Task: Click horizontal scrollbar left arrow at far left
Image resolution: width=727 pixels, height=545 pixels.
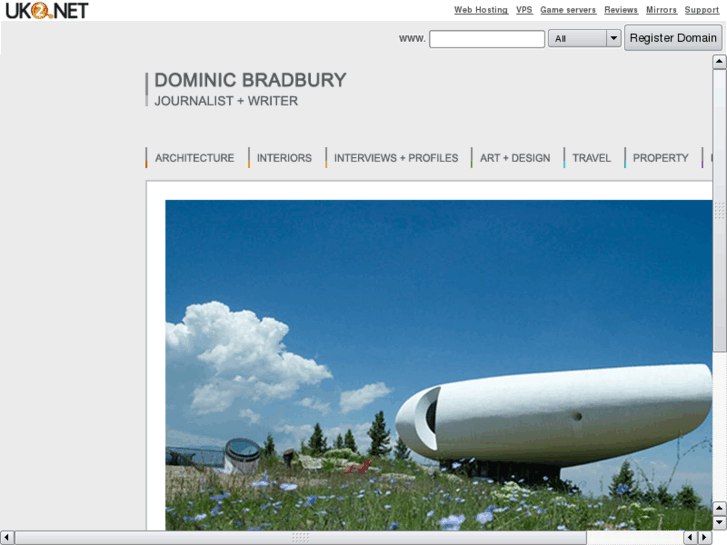Action: (7, 538)
